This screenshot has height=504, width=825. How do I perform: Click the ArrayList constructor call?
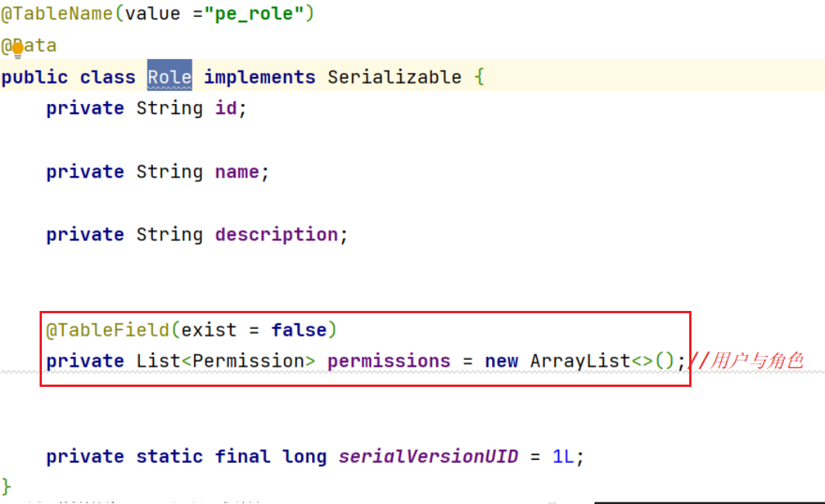pyautogui.click(x=580, y=361)
